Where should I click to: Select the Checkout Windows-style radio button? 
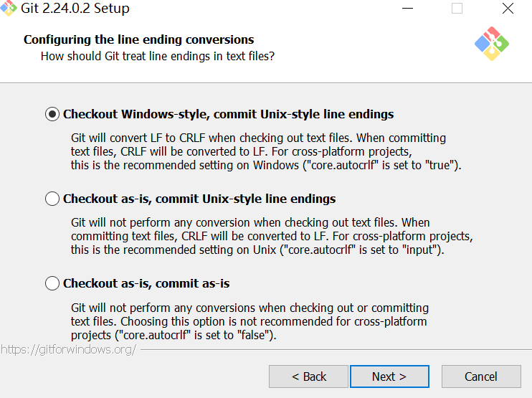(x=52, y=114)
